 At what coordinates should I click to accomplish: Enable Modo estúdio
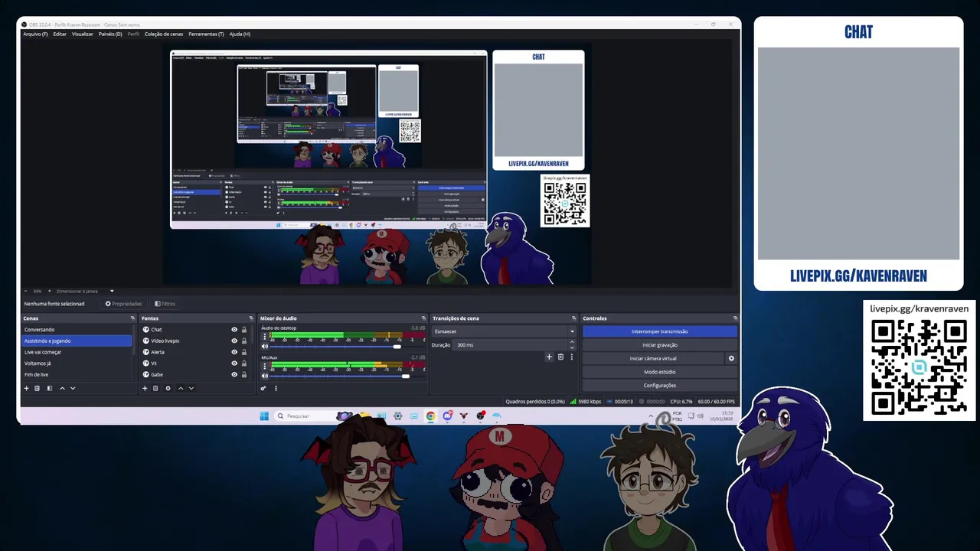(x=660, y=372)
